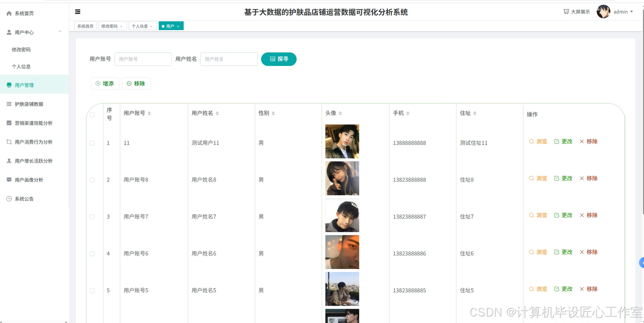Close the active 用户 tab with its x
This screenshot has width=644, height=323.
click(178, 26)
